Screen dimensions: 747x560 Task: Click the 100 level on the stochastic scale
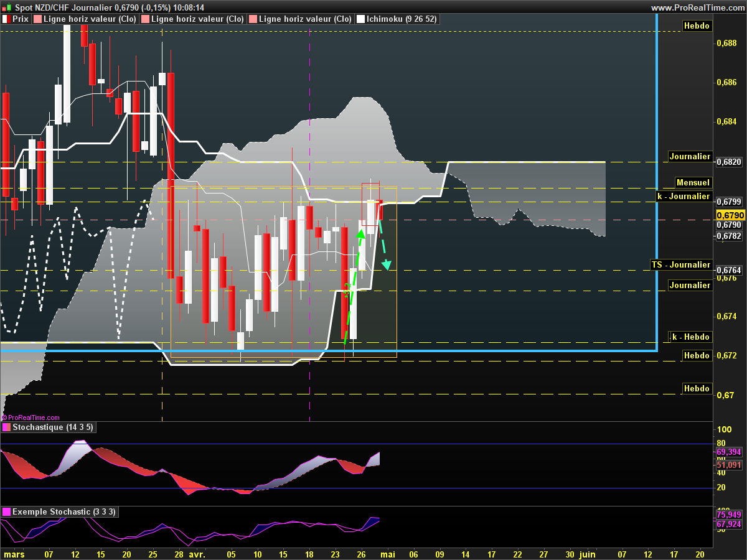click(x=724, y=430)
